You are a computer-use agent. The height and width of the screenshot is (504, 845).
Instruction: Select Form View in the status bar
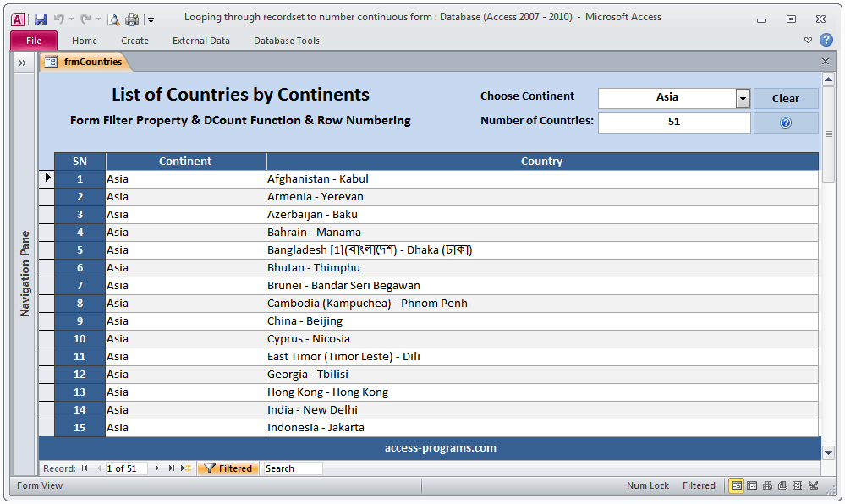tap(736, 485)
